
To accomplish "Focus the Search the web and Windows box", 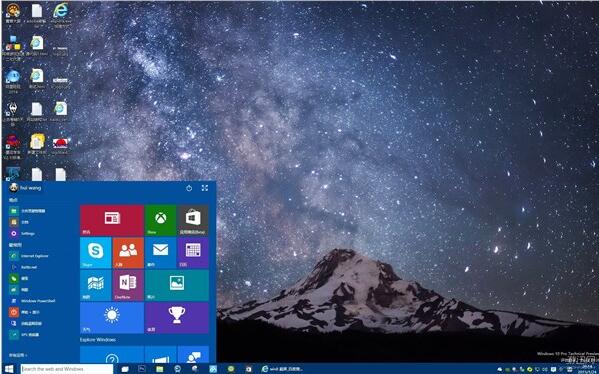I will click(x=67, y=369).
